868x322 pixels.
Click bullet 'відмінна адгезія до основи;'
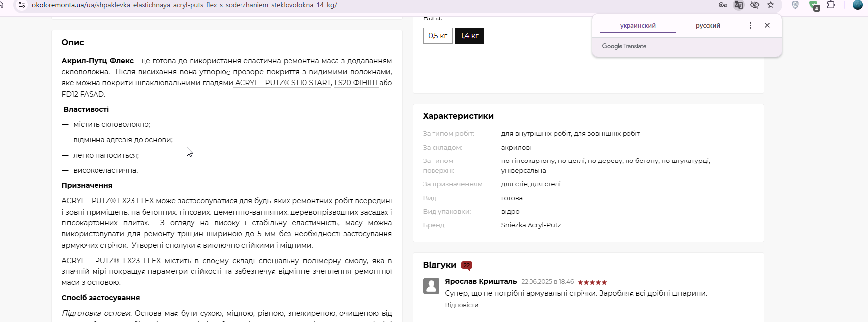click(123, 140)
